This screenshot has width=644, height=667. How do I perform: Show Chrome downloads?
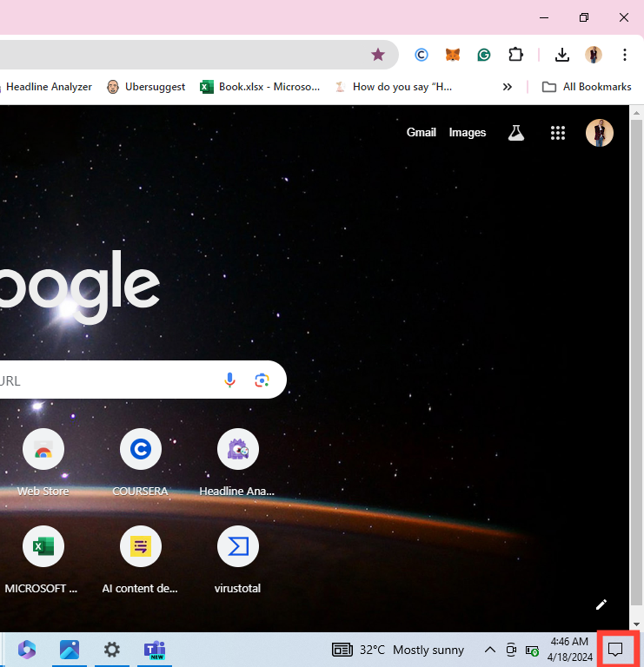tap(561, 55)
